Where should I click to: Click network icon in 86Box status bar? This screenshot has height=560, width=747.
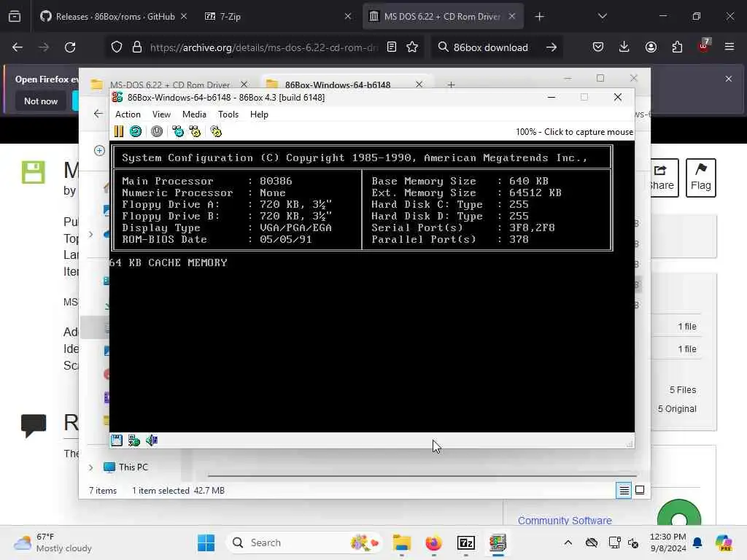[x=134, y=440]
